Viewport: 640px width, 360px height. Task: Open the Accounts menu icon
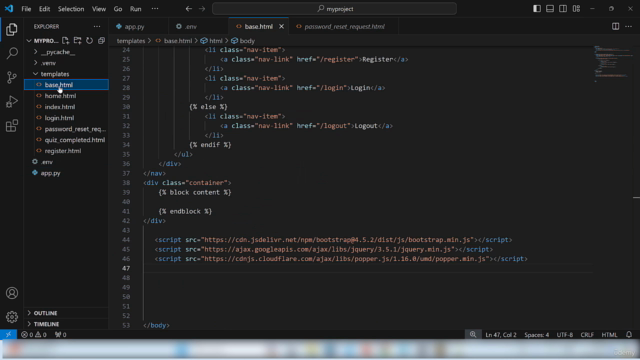(x=12, y=293)
